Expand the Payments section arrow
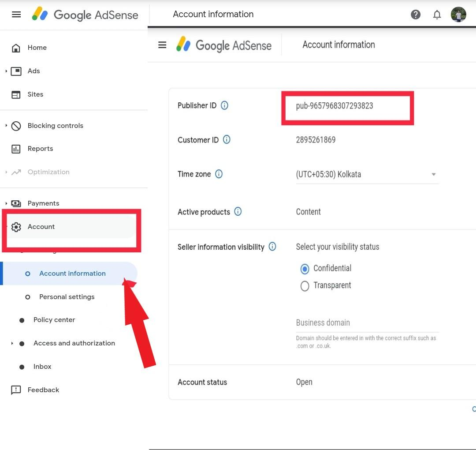This screenshot has height=450, width=476. [6, 203]
